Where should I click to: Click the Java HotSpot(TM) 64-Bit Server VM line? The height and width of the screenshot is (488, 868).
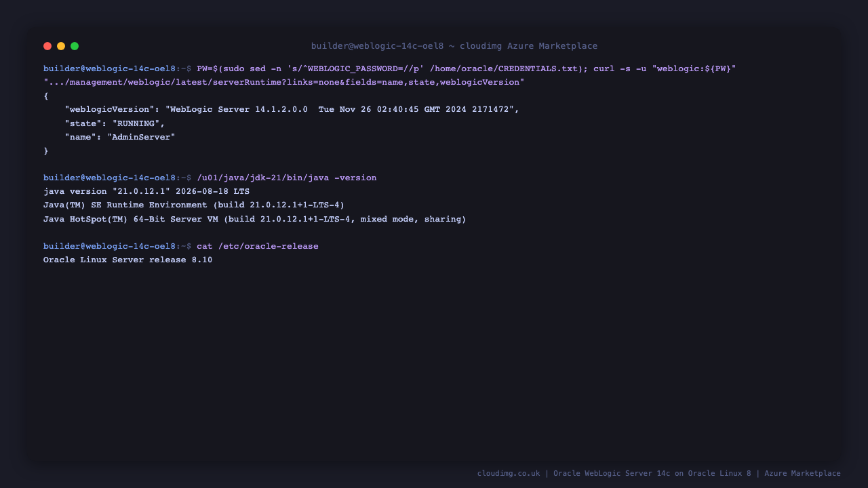pos(255,219)
